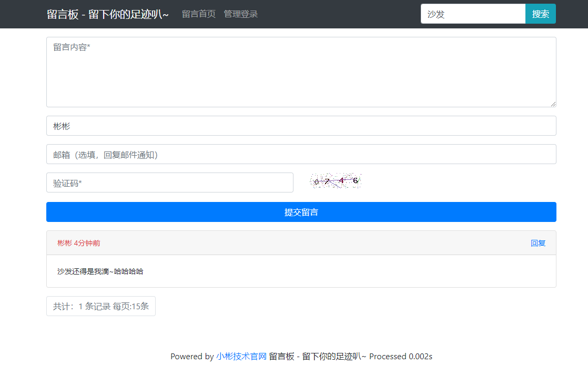Reply to 彬彬's message via 回复
Viewport: 588px width, 375px height.
click(x=538, y=243)
